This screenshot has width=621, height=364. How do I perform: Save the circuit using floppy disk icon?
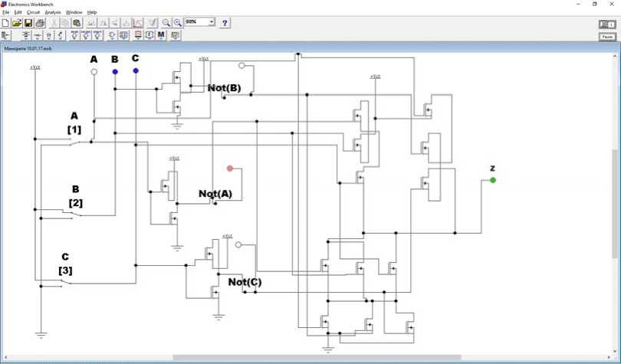28,23
